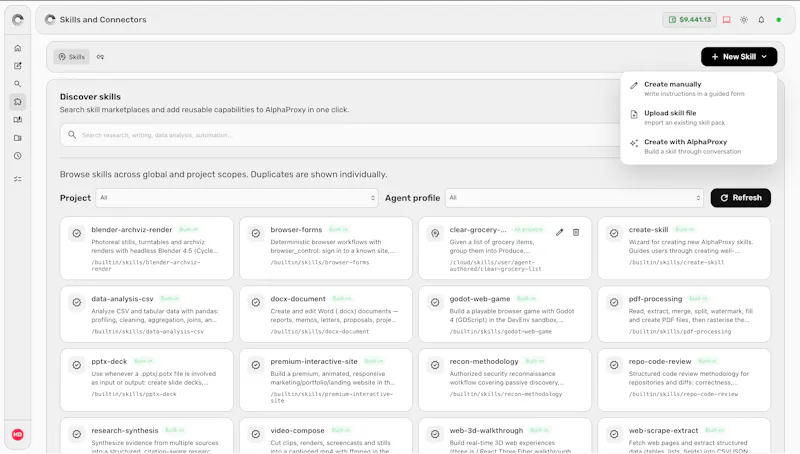Click the web-scrape-extract check icon

pos(614,434)
